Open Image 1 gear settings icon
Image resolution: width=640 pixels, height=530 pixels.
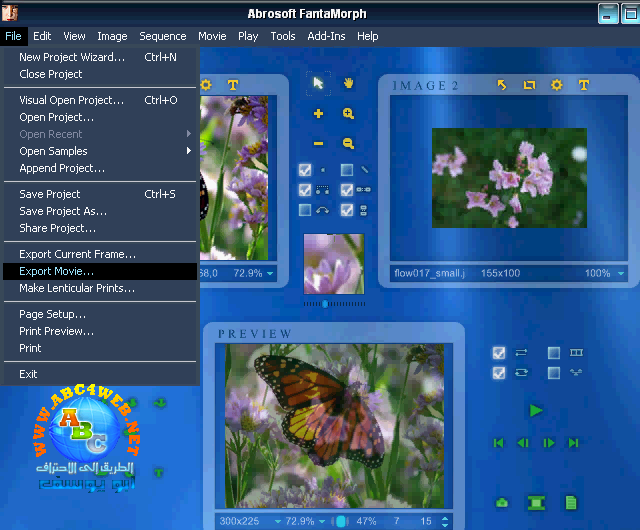coord(206,85)
